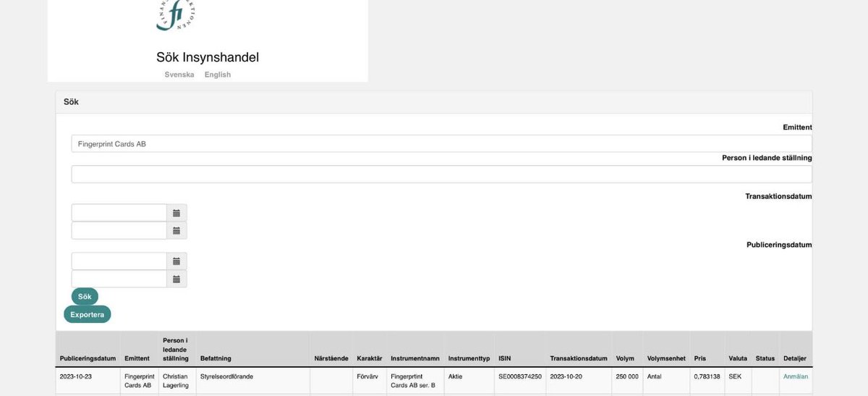Open the Anmälan details link
Image resolution: width=868 pixels, height=396 pixels.
point(796,376)
